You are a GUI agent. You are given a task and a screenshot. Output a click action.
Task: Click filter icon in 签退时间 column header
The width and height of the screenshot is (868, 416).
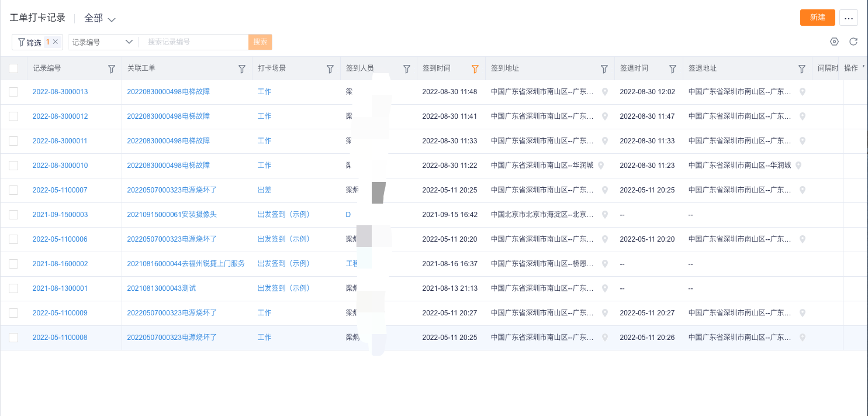click(x=672, y=69)
